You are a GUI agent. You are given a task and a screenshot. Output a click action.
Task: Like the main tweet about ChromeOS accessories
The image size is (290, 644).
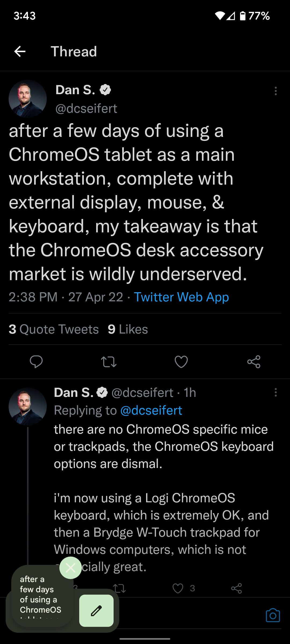click(181, 362)
